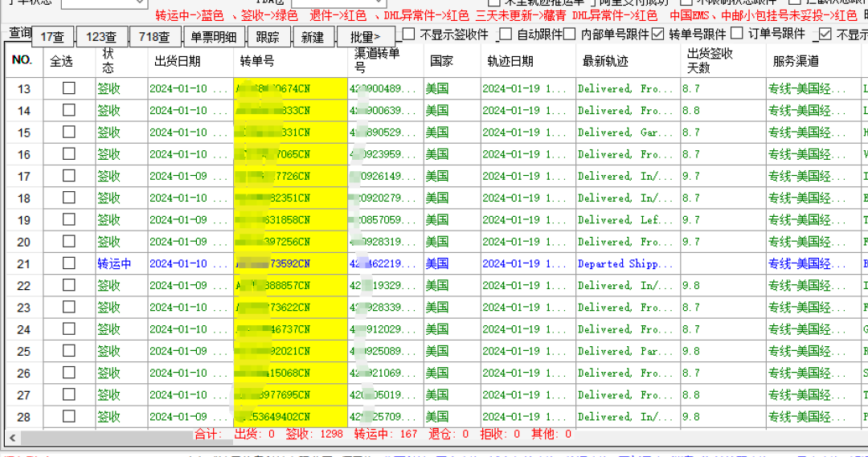Viewport: 868px width, 457px height.
Task: Sort by the 国家 country header
Action: [x=452, y=60]
